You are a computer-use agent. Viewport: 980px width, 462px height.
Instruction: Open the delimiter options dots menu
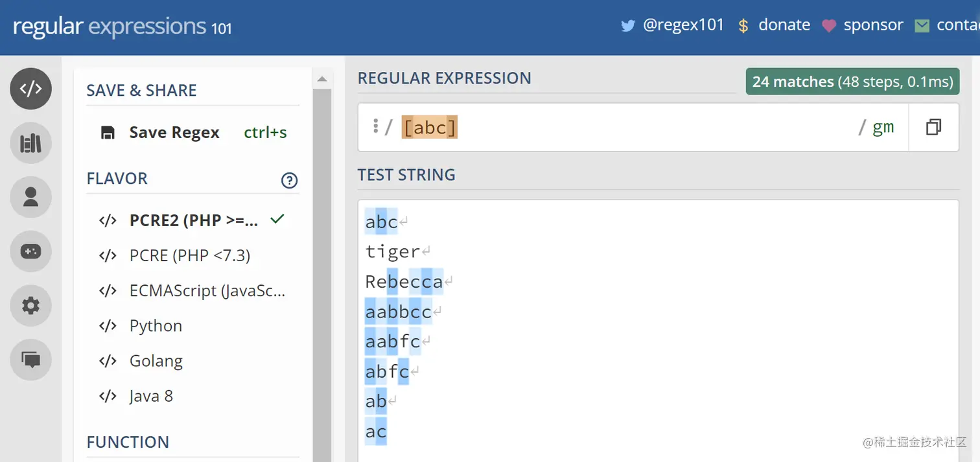tap(375, 126)
